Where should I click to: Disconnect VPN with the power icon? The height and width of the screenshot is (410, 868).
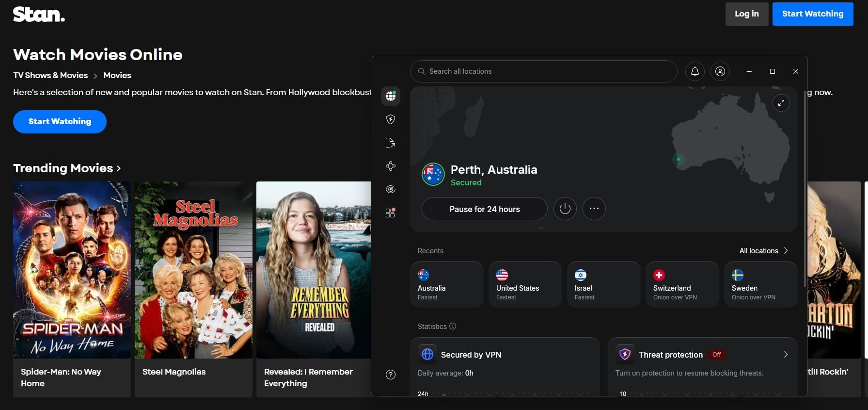565,209
